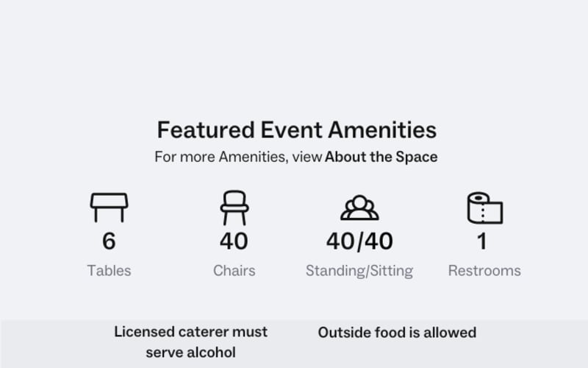Click the toilet paper restroom icon
The width and height of the screenshot is (588, 368).
[485, 208]
